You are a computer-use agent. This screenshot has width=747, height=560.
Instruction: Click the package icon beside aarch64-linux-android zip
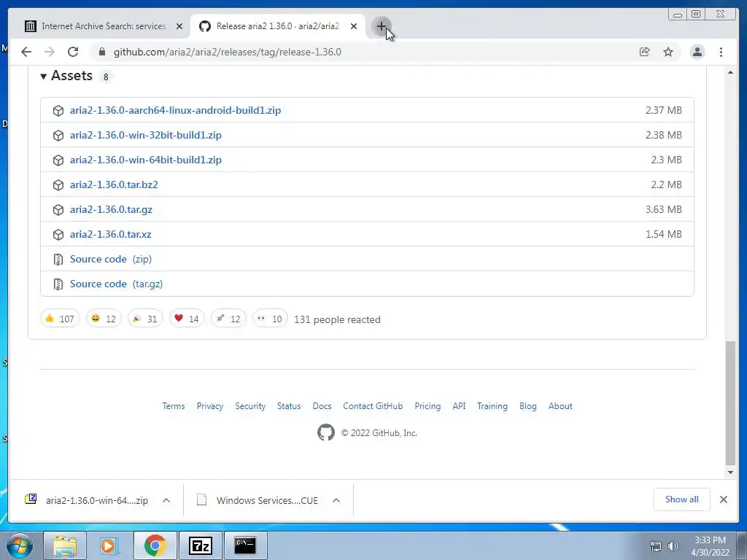(x=58, y=111)
